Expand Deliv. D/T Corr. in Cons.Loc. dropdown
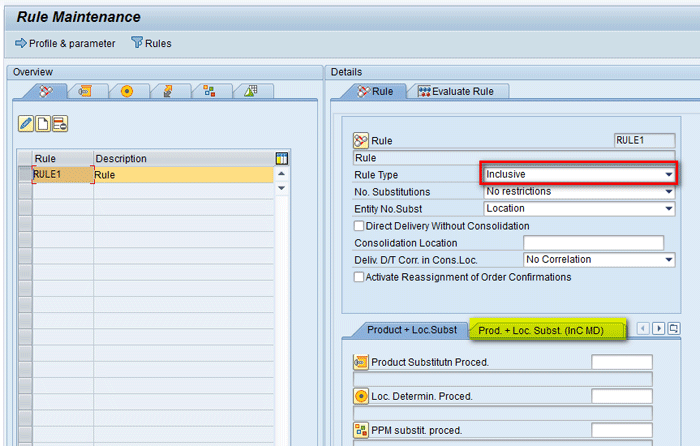Viewport: 700px width, 446px height. 668,260
